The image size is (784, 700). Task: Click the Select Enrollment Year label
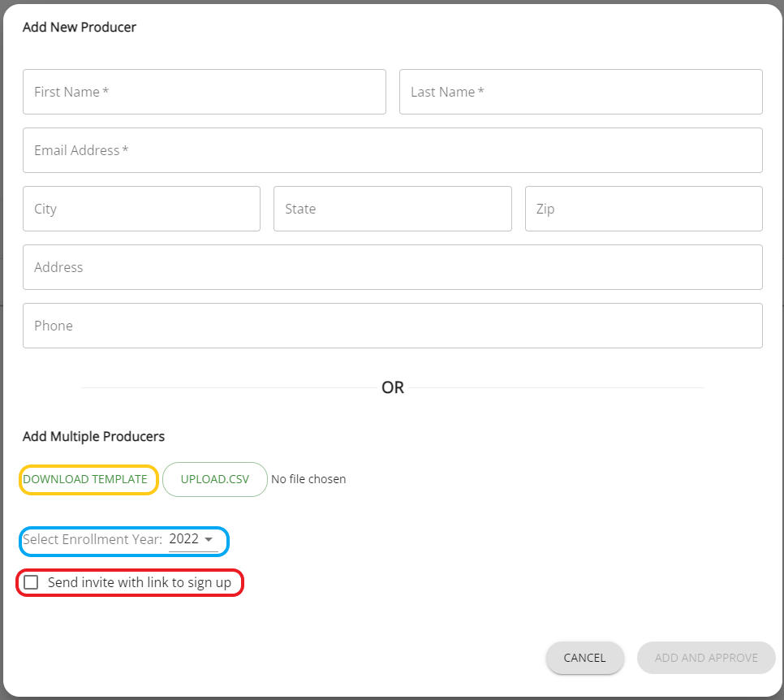(93, 539)
